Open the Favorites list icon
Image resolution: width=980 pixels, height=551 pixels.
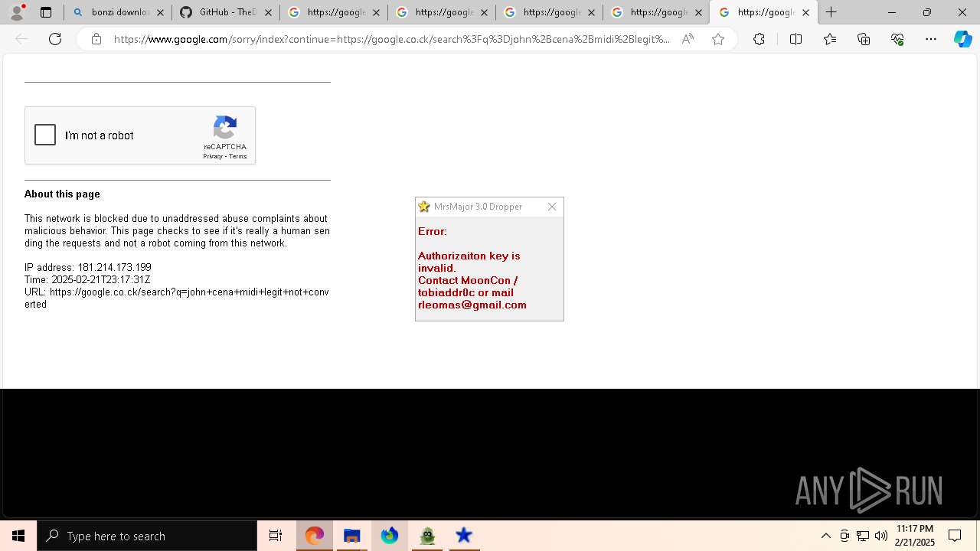(x=830, y=39)
